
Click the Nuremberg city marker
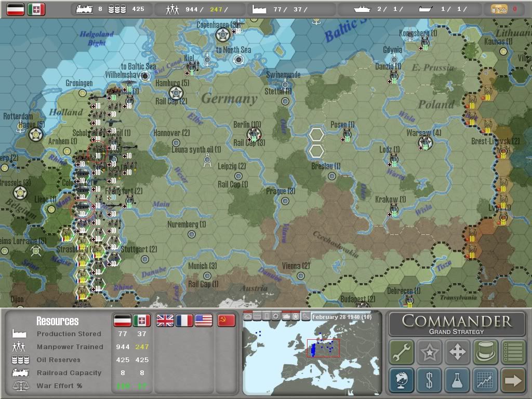[x=191, y=234]
